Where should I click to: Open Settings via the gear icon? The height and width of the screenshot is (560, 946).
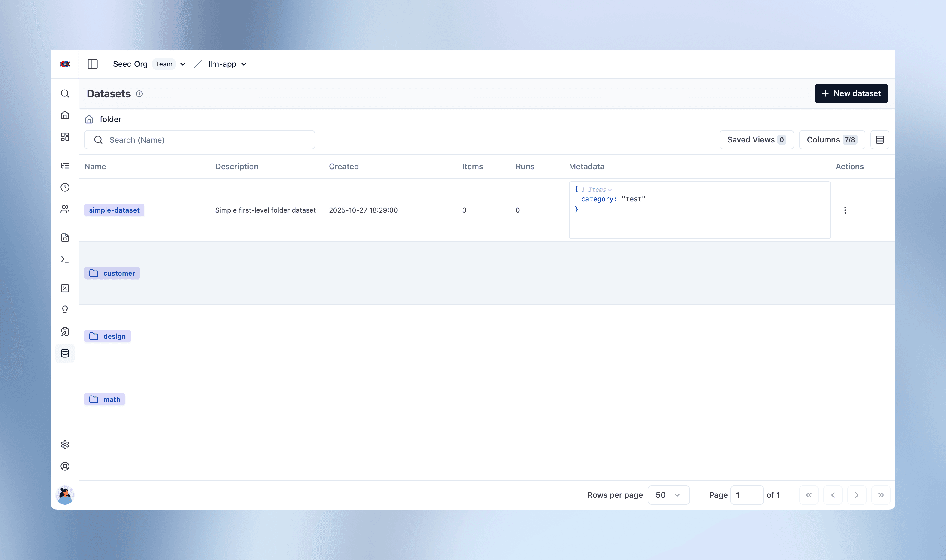65,444
